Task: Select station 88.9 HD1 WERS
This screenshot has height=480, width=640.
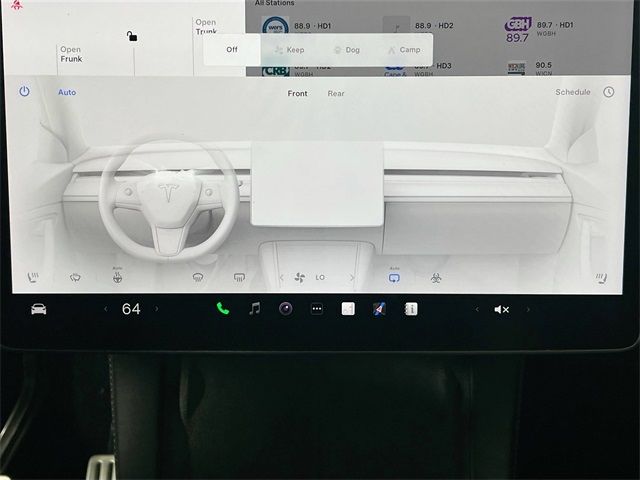Action: 296,26
